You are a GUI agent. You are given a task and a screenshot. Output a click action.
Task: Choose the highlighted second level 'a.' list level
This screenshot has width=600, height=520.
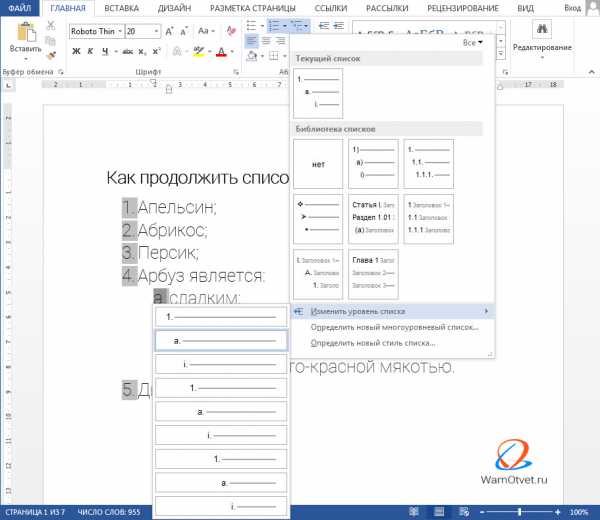point(221,341)
